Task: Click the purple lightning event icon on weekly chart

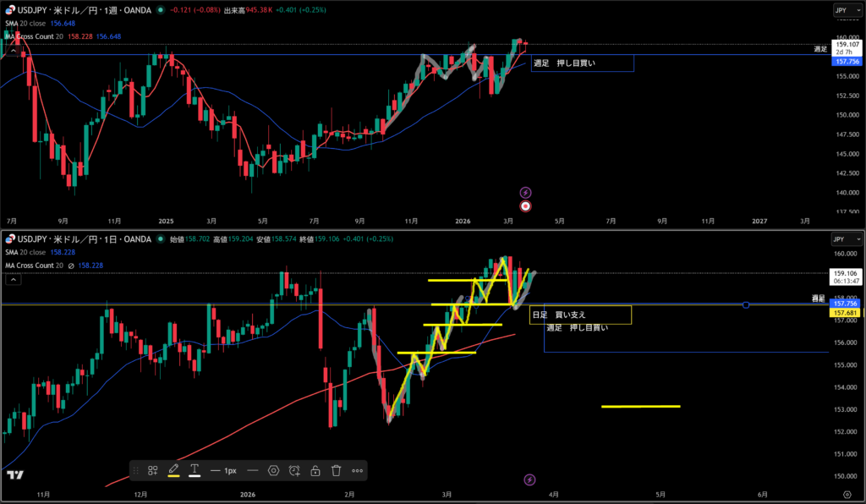Action: (x=525, y=193)
